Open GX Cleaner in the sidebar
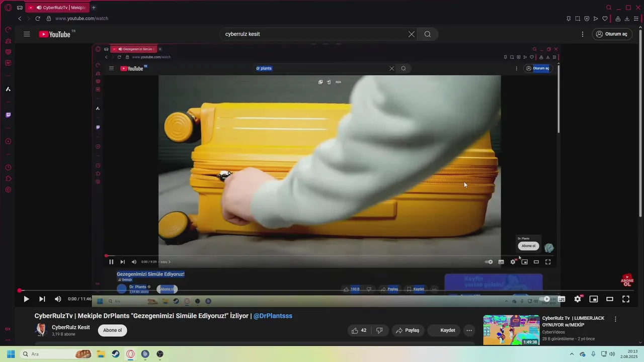Screen dimensions: 644x362 coord(8,41)
